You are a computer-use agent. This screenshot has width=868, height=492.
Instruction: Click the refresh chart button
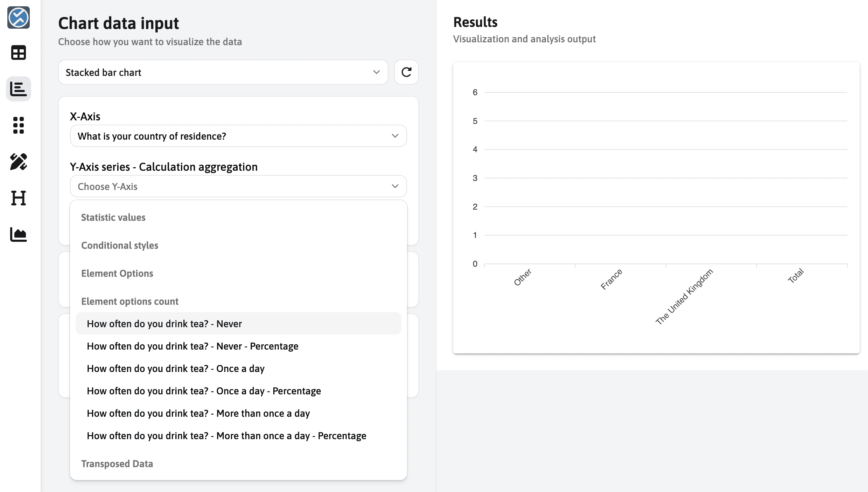coord(406,72)
